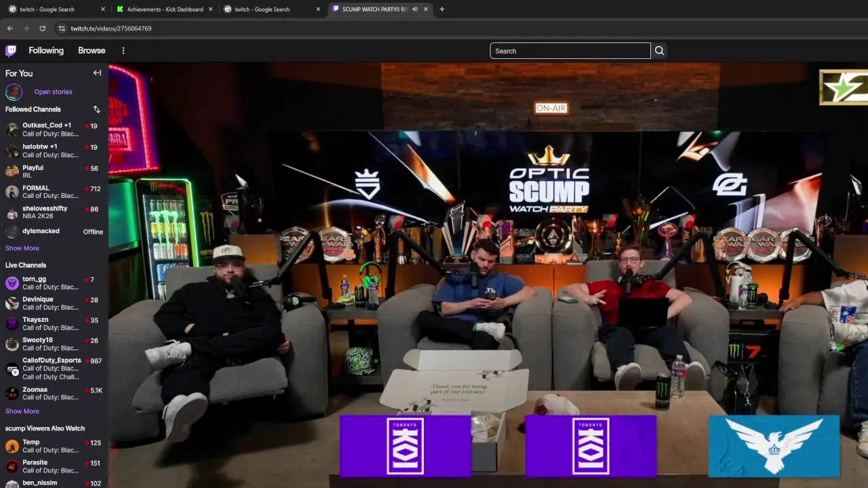Open tom_gg channel avatar

point(12,283)
